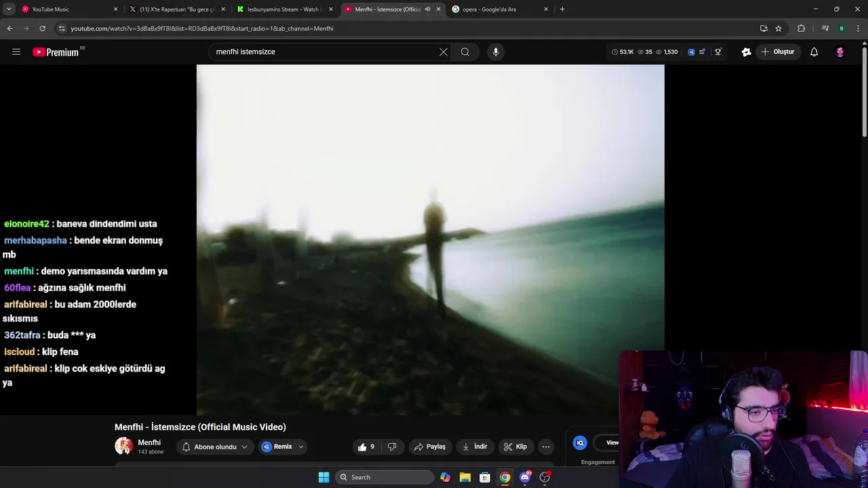This screenshot has width=868, height=488.
Task: Expand the Remix dropdown arrow
Action: click(301, 447)
